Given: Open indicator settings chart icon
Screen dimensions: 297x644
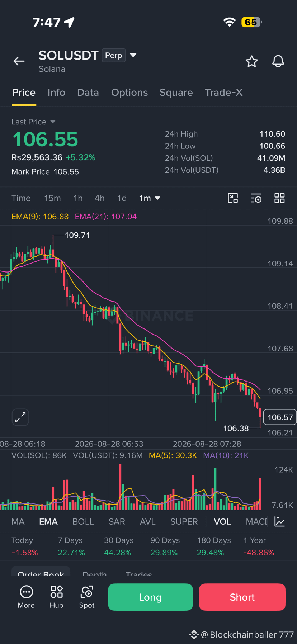Looking at the screenshot, I should point(279,521).
